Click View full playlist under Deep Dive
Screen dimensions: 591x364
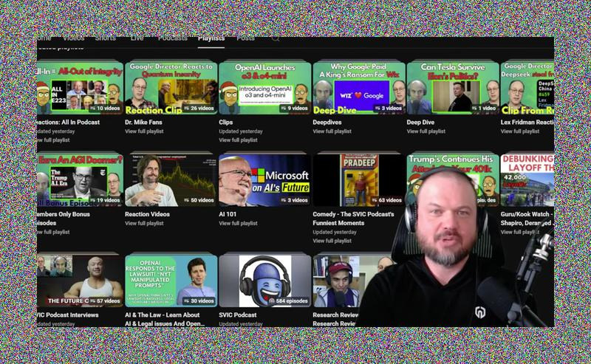coord(426,131)
